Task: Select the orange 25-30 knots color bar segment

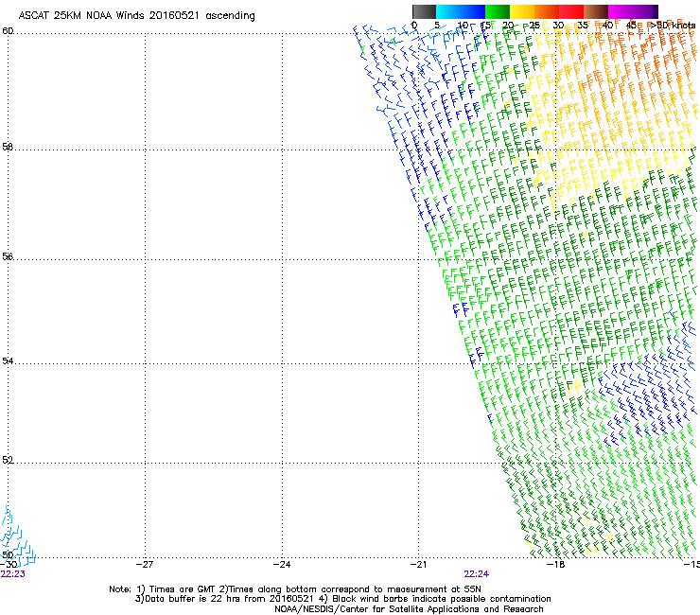Action: 547,11
